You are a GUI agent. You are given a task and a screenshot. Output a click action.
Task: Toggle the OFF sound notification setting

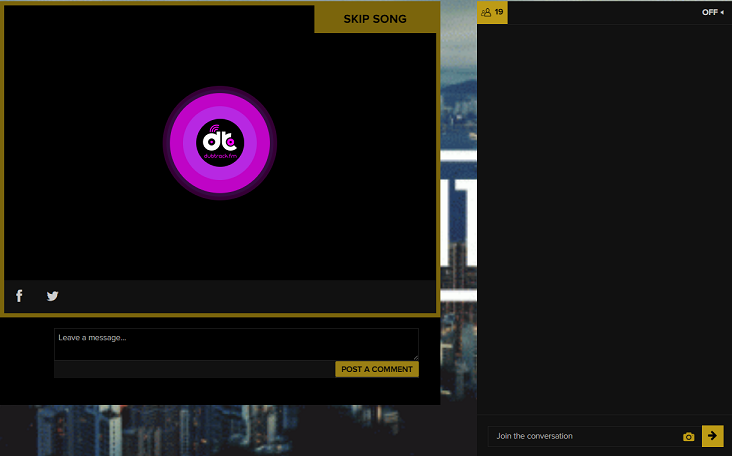pyautogui.click(x=712, y=12)
